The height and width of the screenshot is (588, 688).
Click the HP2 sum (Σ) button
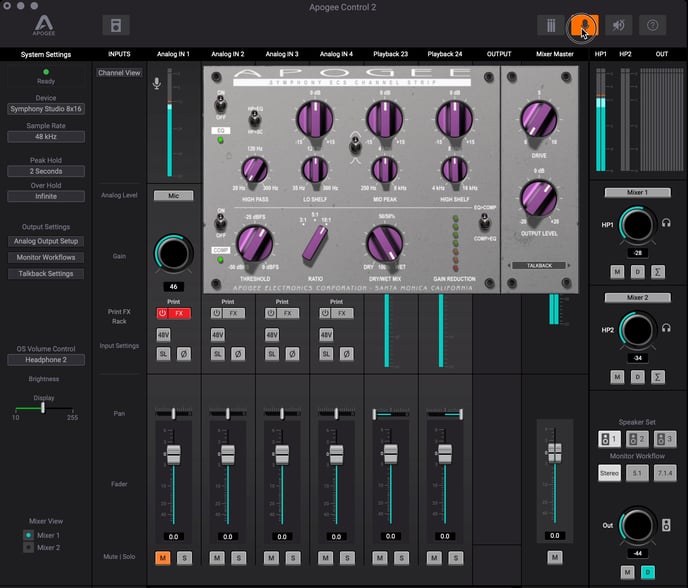[658, 376]
